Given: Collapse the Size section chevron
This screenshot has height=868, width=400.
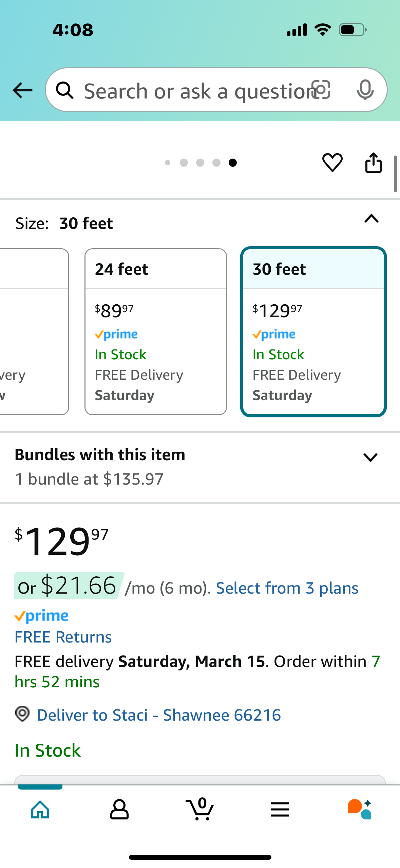Looking at the screenshot, I should point(371,219).
